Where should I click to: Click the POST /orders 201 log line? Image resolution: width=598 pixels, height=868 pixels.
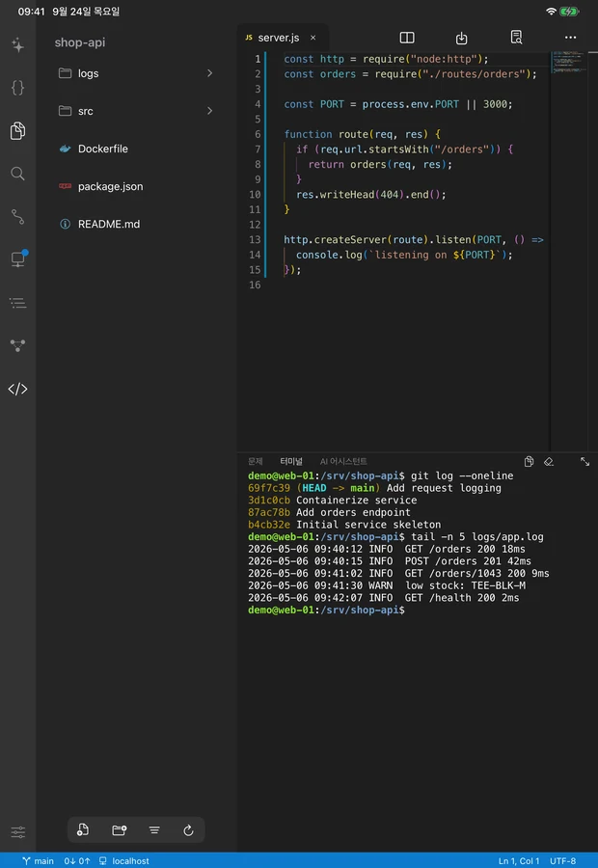pyautogui.click(x=390, y=560)
